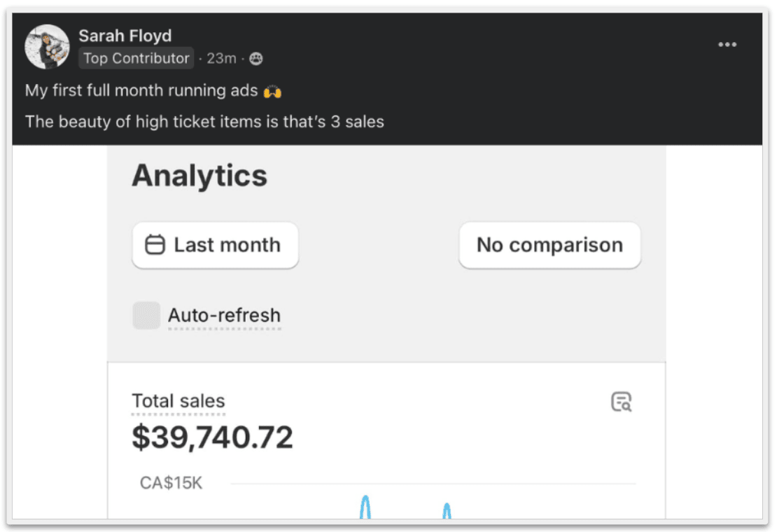Click the Auto-refresh label text
This screenshot has width=777, height=532.
[224, 316]
